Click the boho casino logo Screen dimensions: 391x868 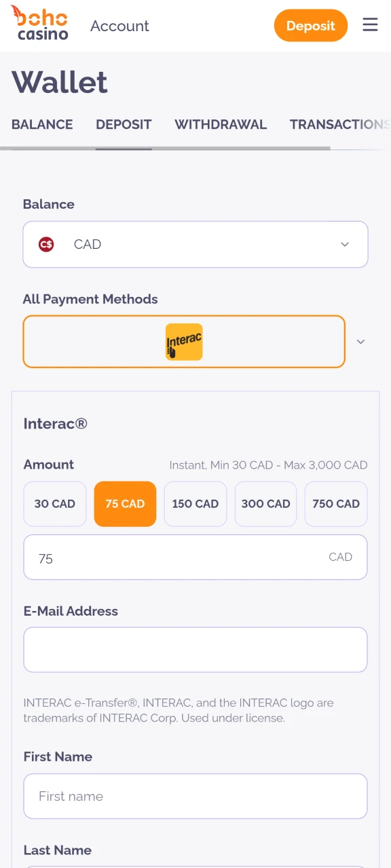39,24
